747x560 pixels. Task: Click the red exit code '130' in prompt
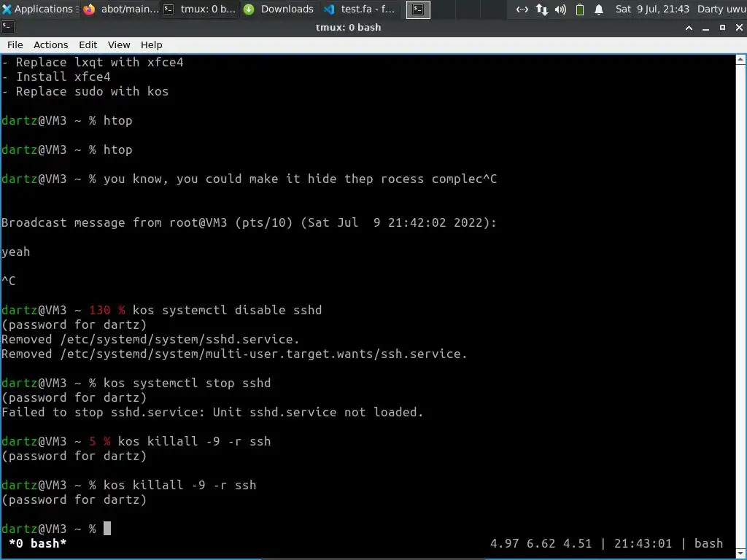click(99, 310)
